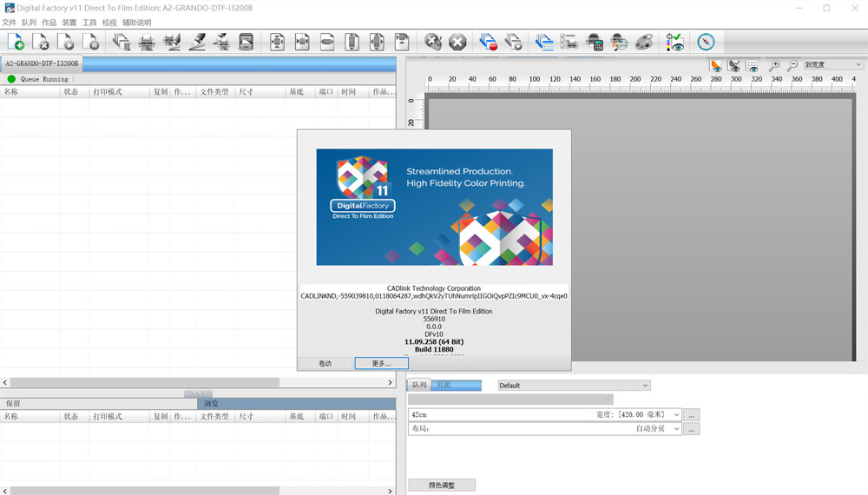Click the print-and-cut printer icon
Image resolution: width=868 pixels, height=495 pixels.
[172, 42]
